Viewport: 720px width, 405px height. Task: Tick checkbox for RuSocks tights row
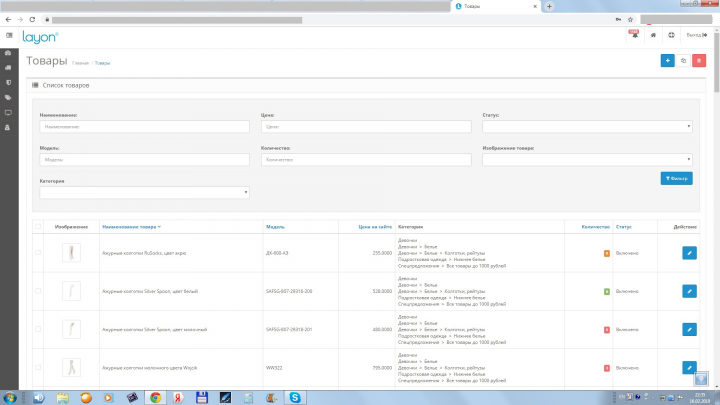coord(38,253)
